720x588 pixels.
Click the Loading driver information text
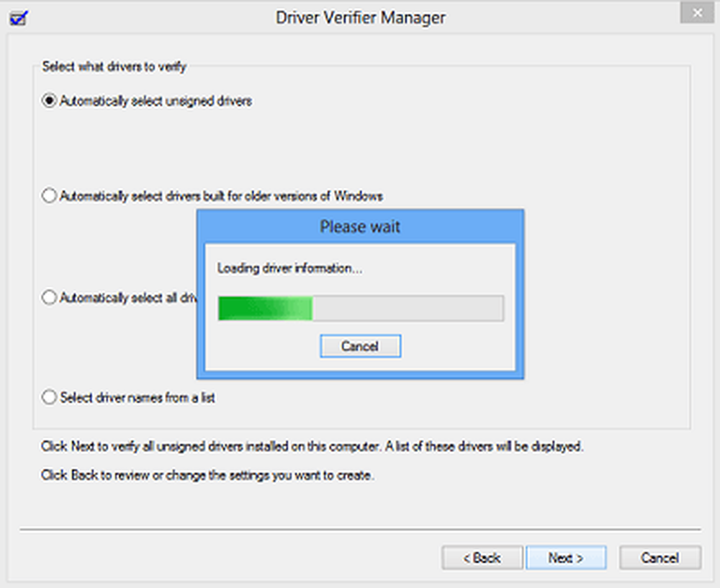coord(289,268)
